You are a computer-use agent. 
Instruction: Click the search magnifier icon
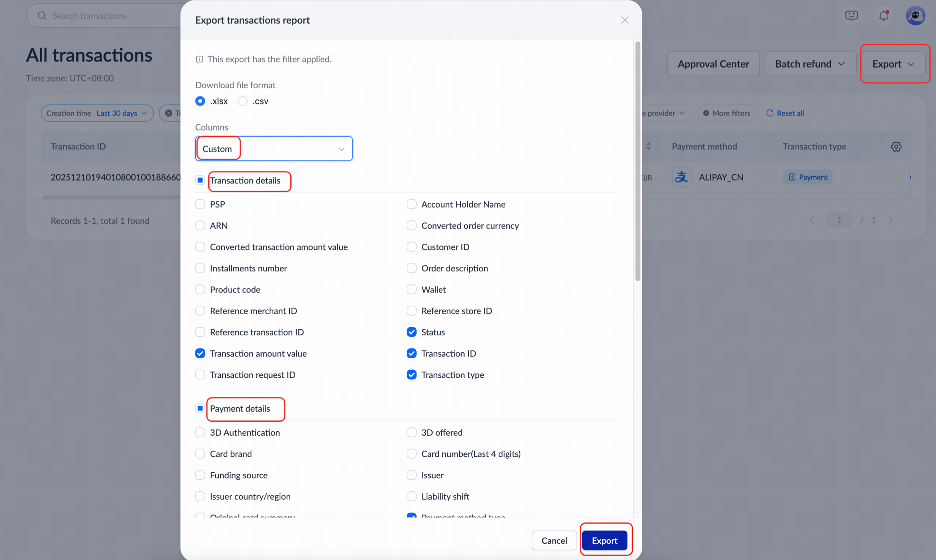pos(42,16)
